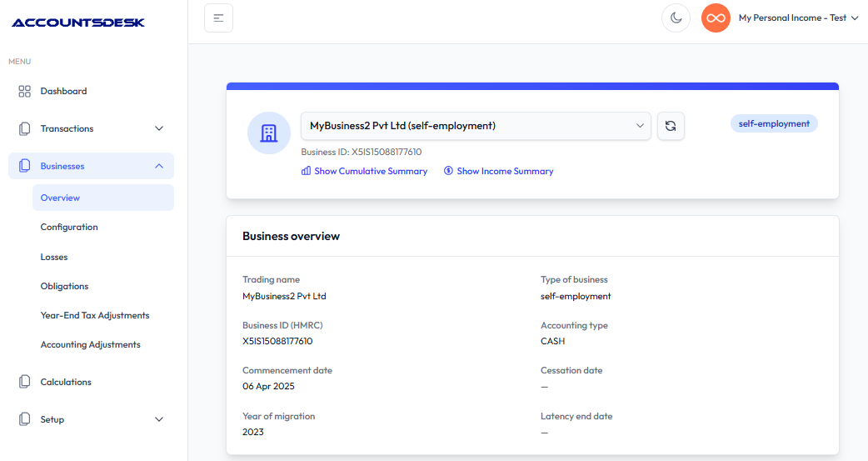Image resolution: width=868 pixels, height=461 pixels.
Task: Toggle the sidebar with the hamburger button
Action: (218, 18)
